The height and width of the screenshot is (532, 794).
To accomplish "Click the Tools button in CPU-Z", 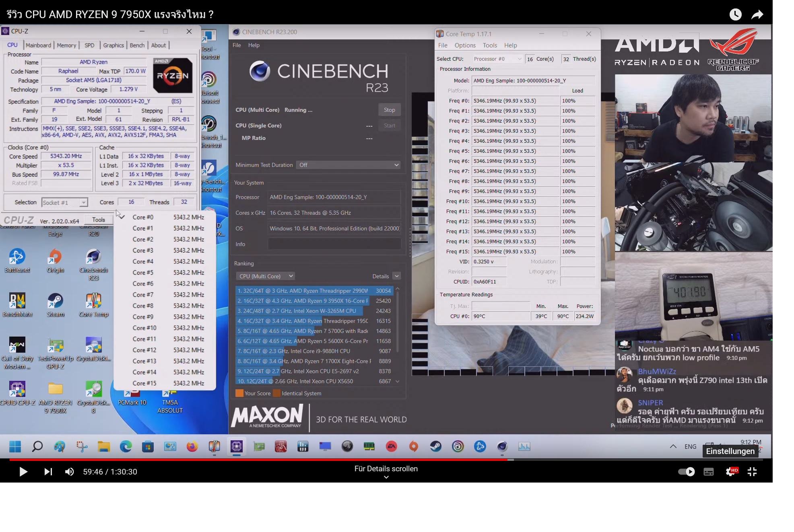I will (99, 220).
